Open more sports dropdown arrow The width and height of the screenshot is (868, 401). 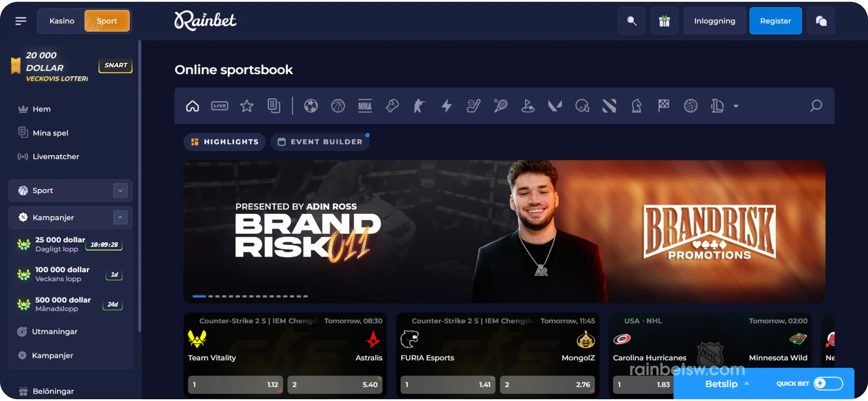(736, 106)
